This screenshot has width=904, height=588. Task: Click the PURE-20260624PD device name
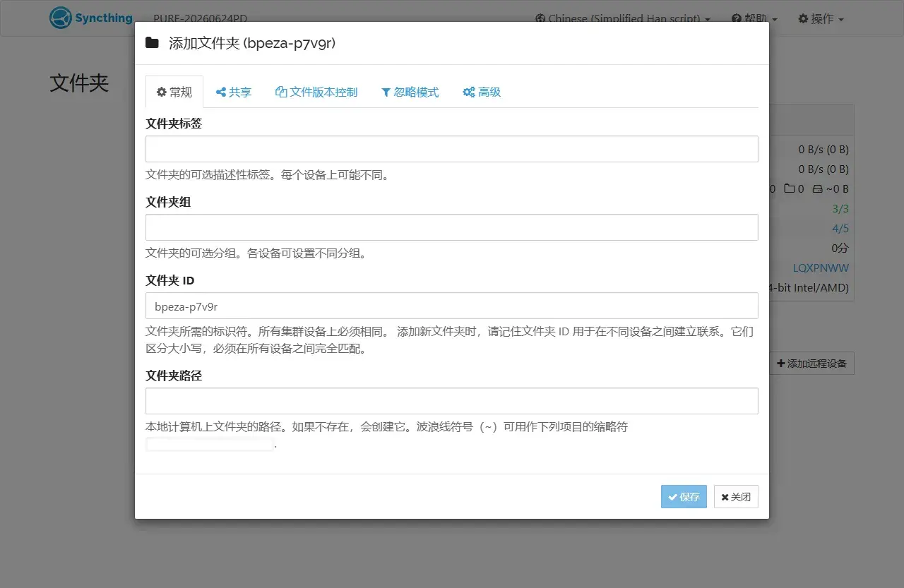pos(200,19)
